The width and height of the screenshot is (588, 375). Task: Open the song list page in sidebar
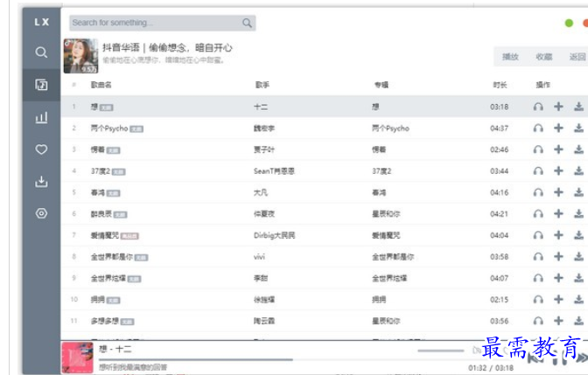click(41, 85)
